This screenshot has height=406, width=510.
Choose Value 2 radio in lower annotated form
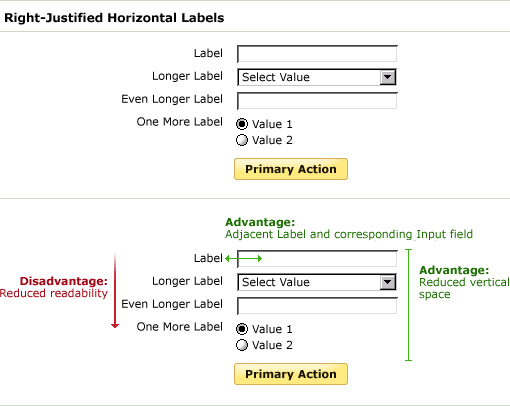242,345
